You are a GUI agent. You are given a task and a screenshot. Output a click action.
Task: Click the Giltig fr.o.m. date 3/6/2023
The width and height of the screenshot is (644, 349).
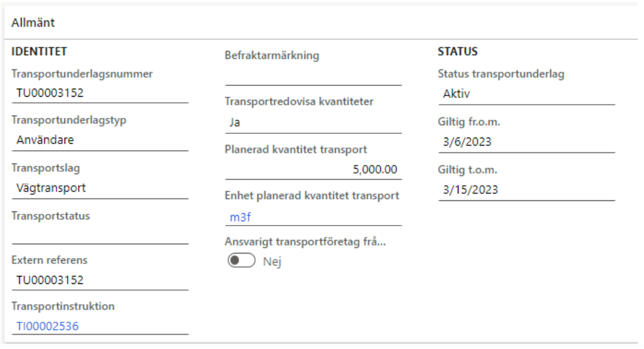pyautogui.click(x=526, y=142)
